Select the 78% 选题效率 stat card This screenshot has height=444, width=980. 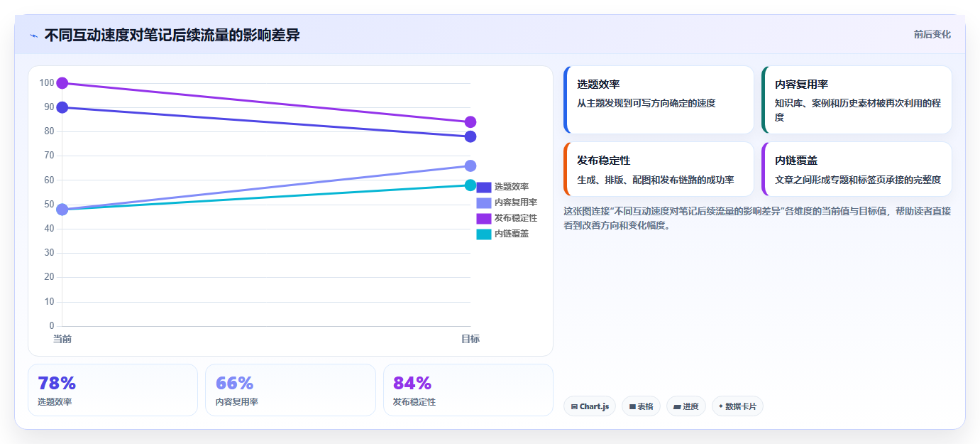point(113,390)
